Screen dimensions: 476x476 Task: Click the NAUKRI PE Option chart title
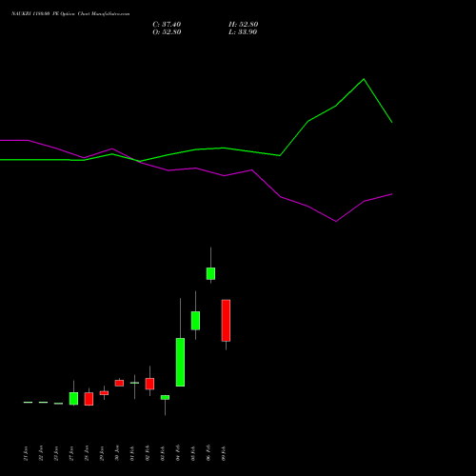(x=70, y=13)
